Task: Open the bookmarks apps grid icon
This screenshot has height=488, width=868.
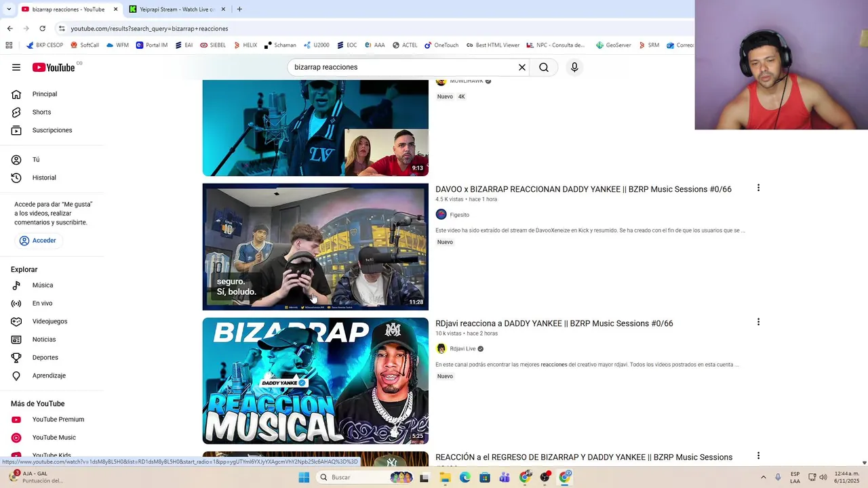Action: pos(9,45)
